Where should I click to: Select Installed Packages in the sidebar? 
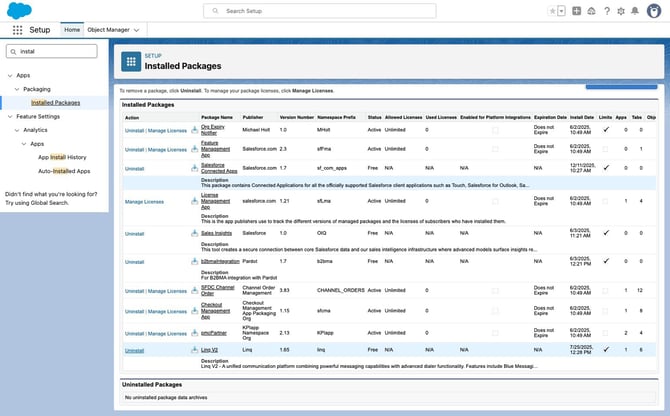coord(56,103)
